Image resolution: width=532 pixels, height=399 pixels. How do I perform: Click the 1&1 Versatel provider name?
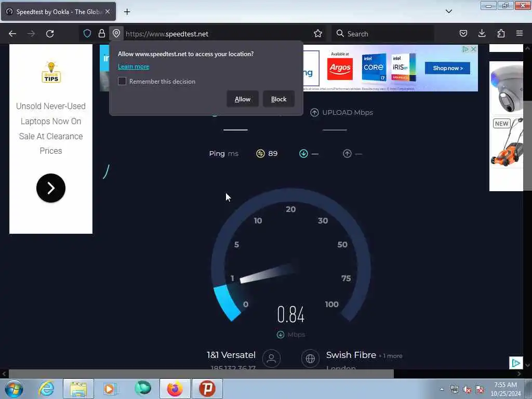click(x=231, y=355)
